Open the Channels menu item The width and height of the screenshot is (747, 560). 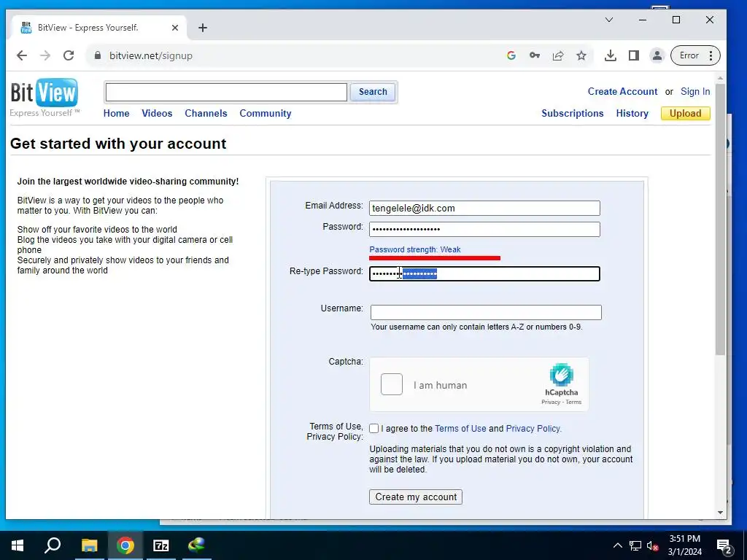(206, 113)
